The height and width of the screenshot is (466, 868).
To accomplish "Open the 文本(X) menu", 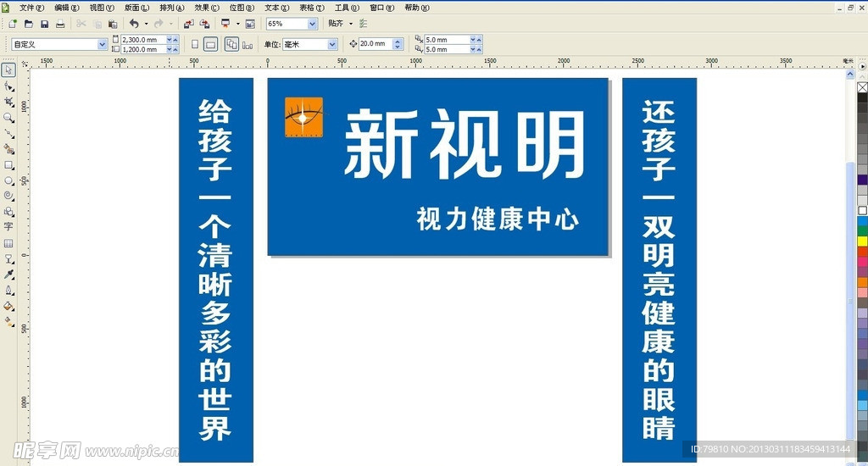I will (x=277, y=8).
